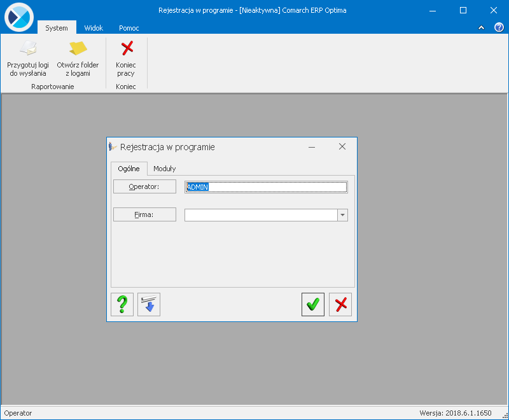Click into the Firma input field

[x=261, y=215]
